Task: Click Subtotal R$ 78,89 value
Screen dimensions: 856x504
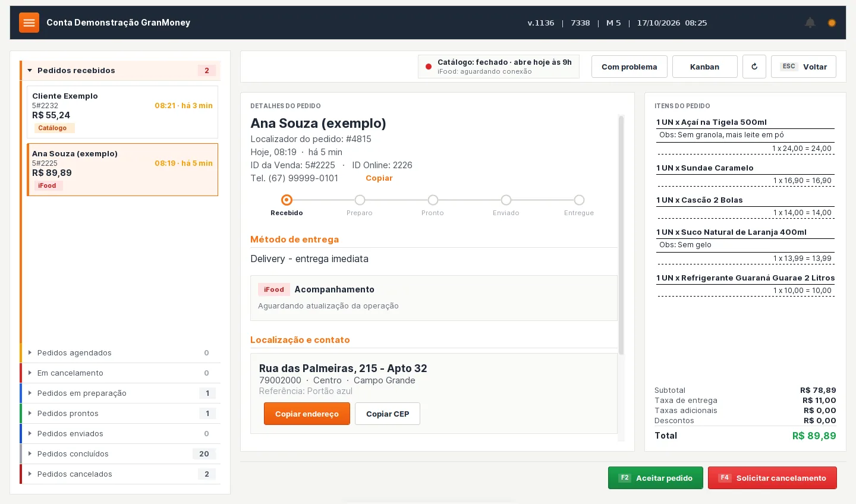Action: pos(818,390)
